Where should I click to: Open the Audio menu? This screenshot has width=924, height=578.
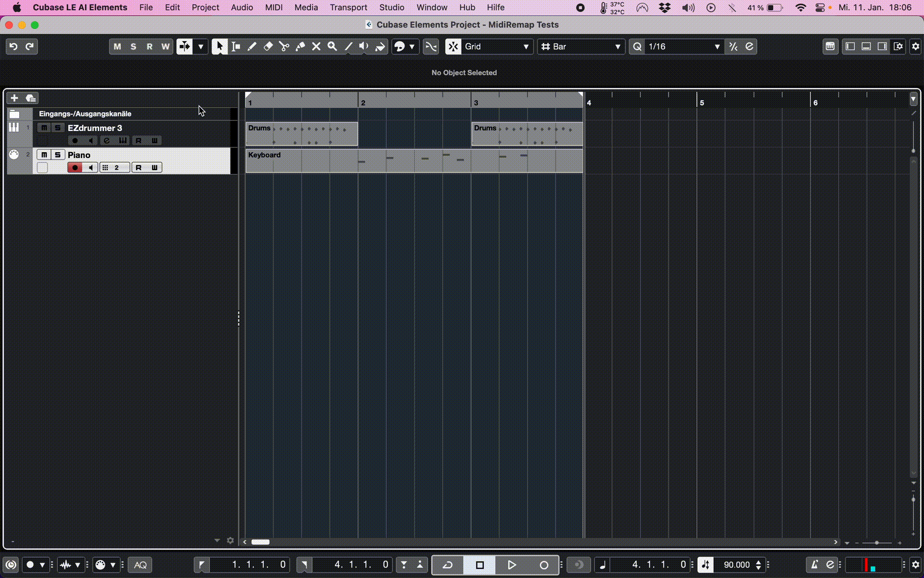click(242, 7)
